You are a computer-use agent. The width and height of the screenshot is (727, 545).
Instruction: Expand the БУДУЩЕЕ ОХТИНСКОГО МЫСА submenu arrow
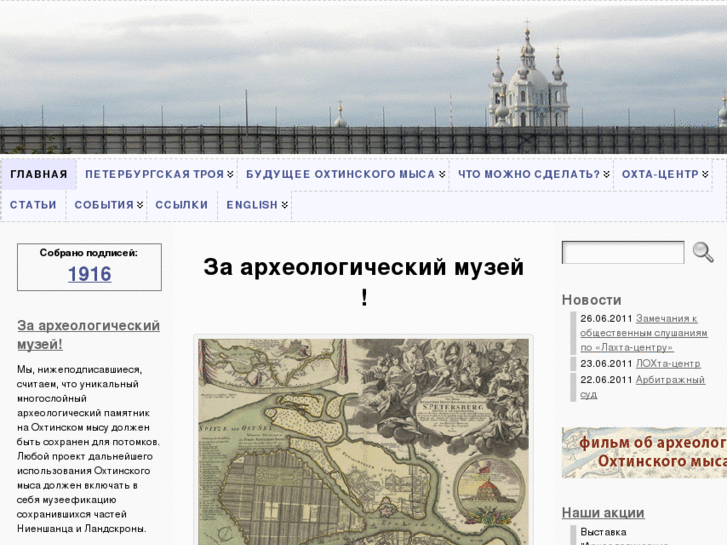coord(442,174)
